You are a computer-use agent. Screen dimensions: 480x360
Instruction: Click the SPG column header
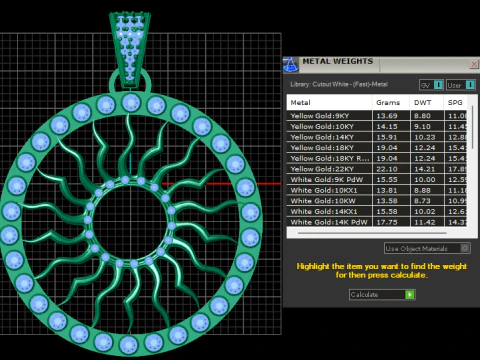[x=455, y=103]
